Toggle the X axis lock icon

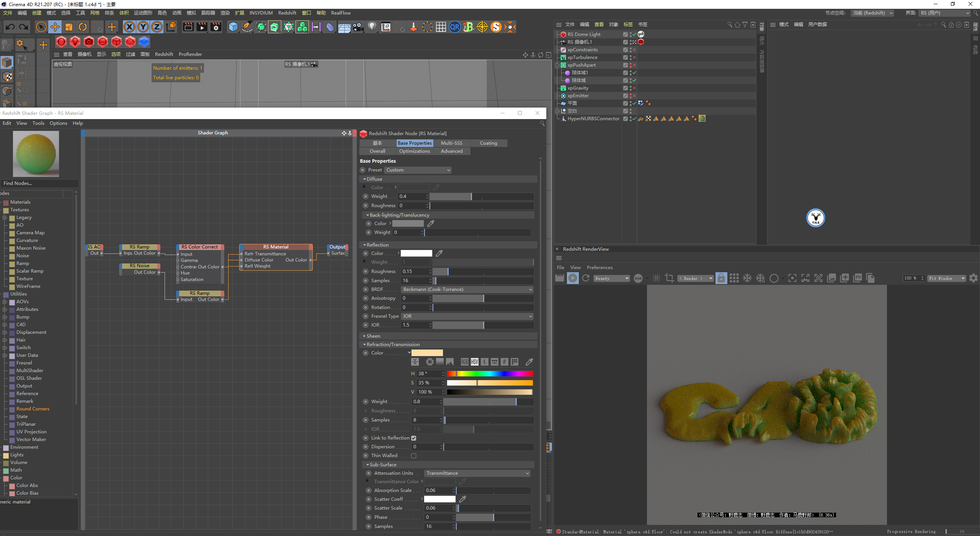coord(129,27)
